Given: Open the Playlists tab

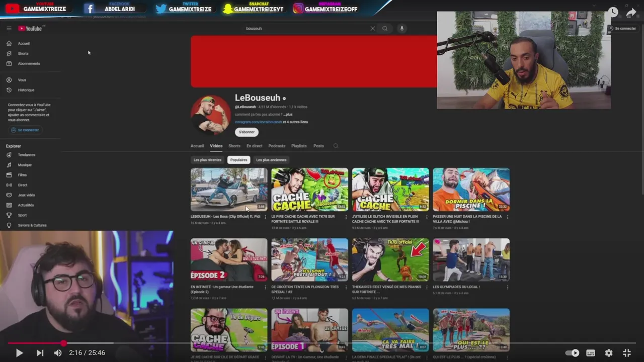Looking at the screenshot, I should (299, 146).
